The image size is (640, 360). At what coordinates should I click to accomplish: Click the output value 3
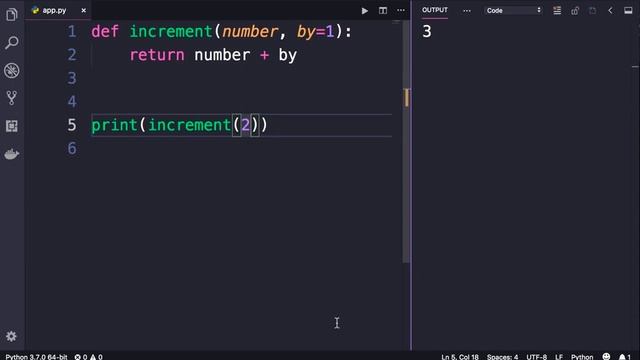tap(427, 31)
